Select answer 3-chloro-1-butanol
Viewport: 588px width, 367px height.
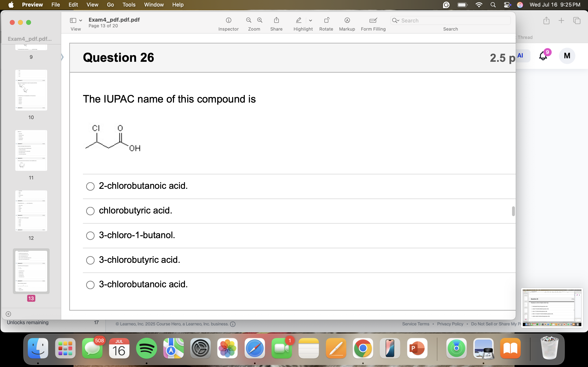pyautogui.click(x=90, y=235)
